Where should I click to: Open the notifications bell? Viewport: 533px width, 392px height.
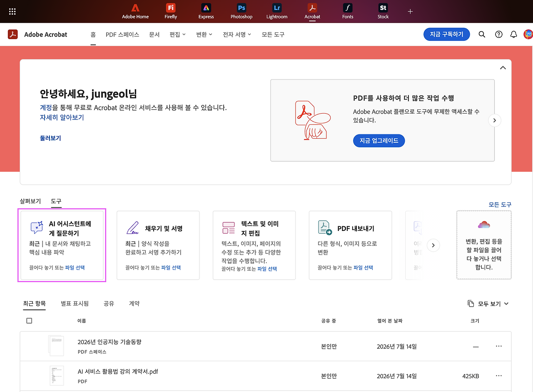point(514,35)
